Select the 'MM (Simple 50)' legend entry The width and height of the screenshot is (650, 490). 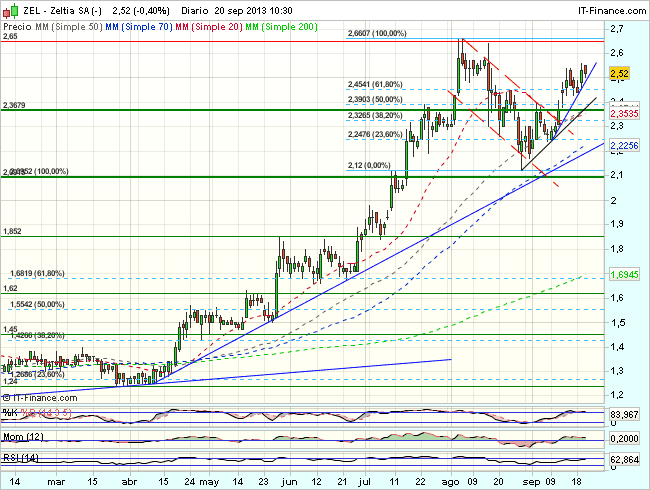coord(69,27)
